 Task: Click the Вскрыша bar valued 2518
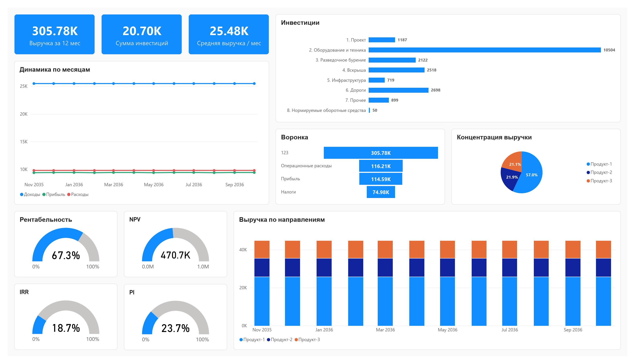click(396, 70)
